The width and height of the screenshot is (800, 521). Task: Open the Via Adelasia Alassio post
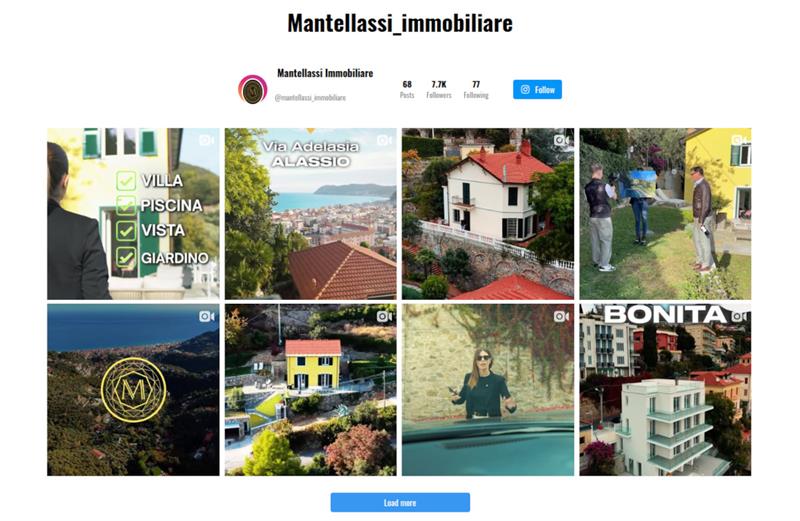click(311, 213)
